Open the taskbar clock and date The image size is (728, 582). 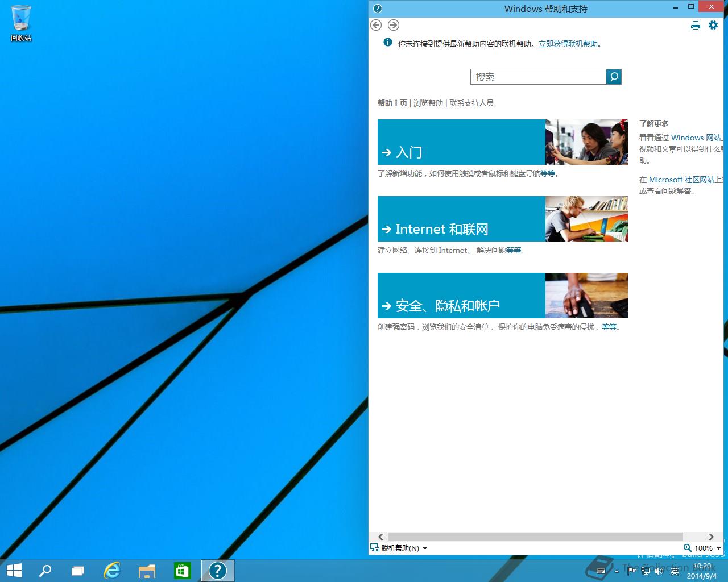[702, 571]
